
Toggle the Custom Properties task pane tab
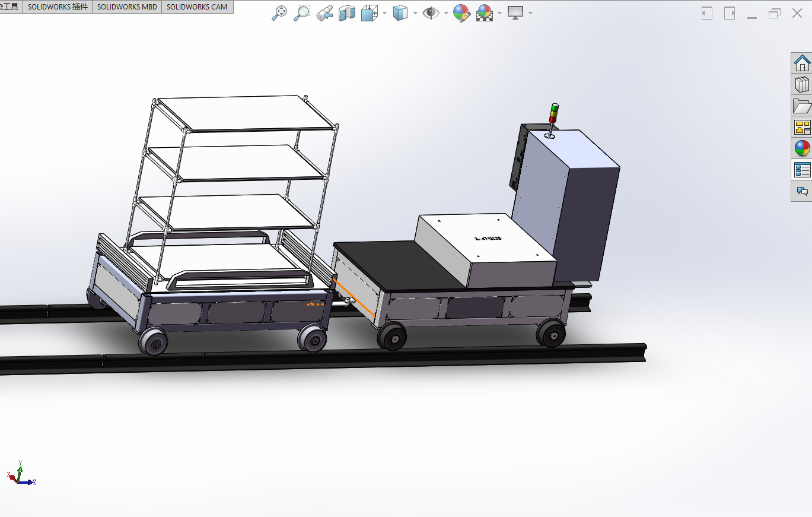[802, 170]
